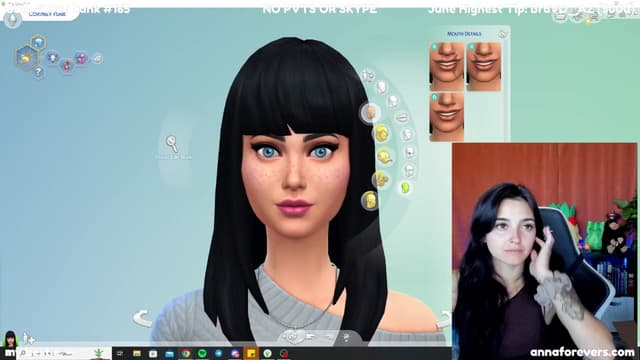The height and width of the screenshot is (360, 640).
Task: Open the blue bonus trait hexagon above aspiration
Action: tap(38, 42)
